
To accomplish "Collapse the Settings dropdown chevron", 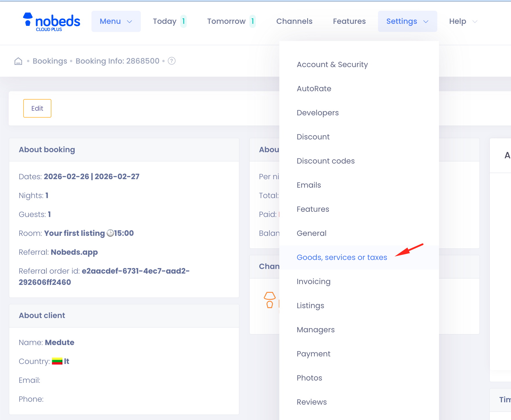I will click(x=426, y=21).
